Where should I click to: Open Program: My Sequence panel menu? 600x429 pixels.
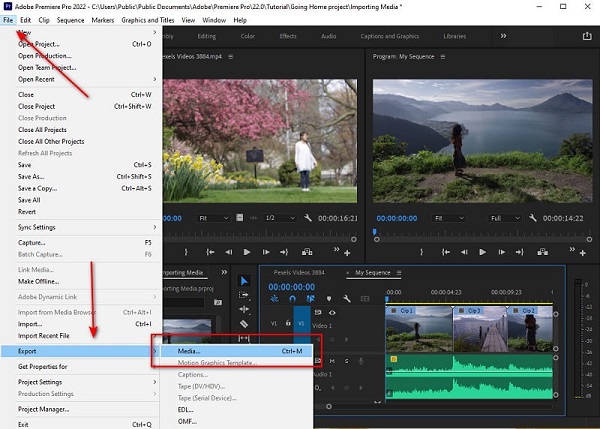pos(443,57)
